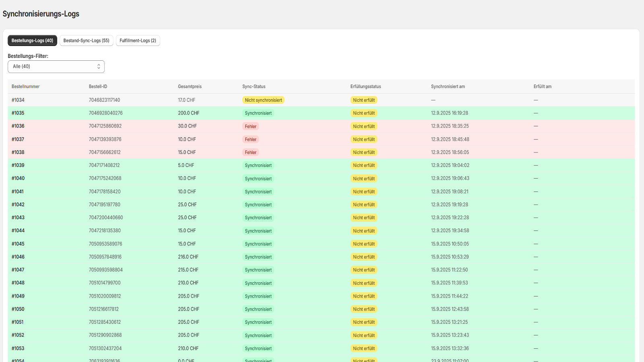
Task: Click the Synchronisiert am column header
Action: [448, 86]
